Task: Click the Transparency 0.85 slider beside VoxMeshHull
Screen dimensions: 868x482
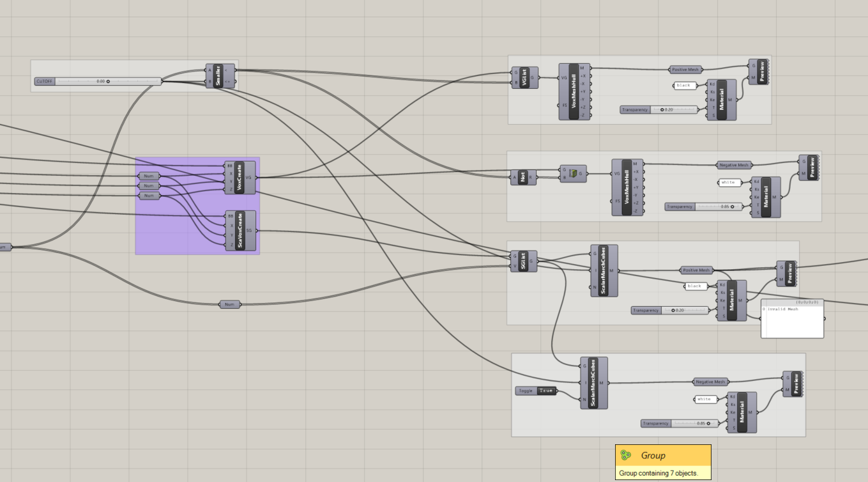Action: coord(704,206)
